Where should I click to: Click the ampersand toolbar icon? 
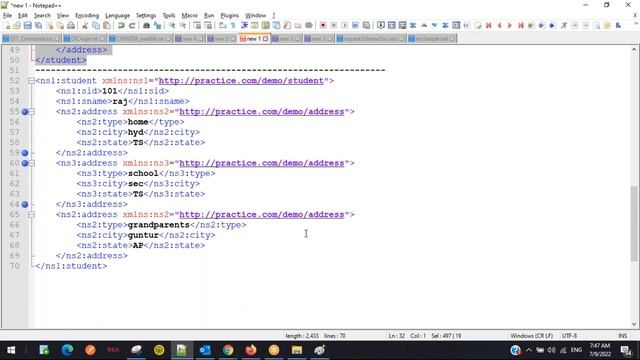pyautogui.click(x=618, y=25)
